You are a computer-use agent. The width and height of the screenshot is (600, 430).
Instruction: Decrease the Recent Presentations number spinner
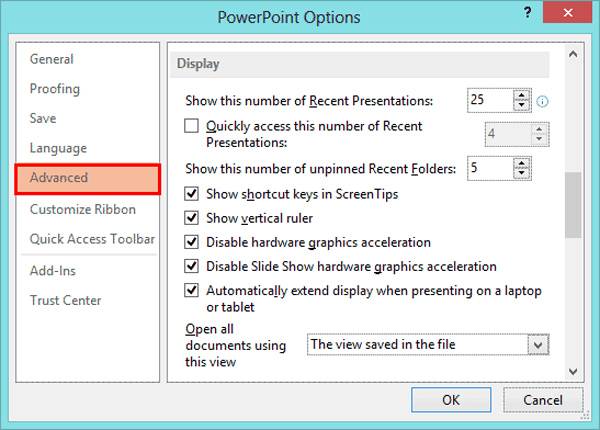521,106
